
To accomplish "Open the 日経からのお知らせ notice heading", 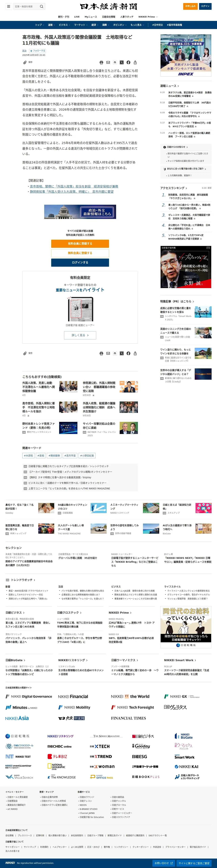I will (177, 147).
